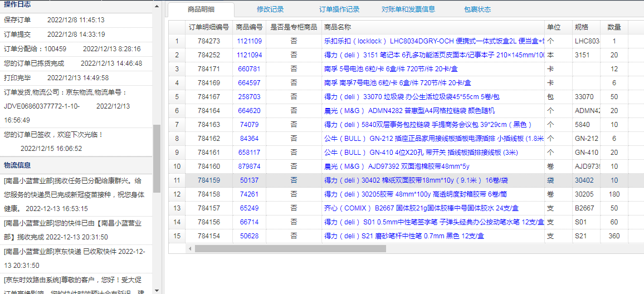Click the 商品编号 column header

coord(250,27)
